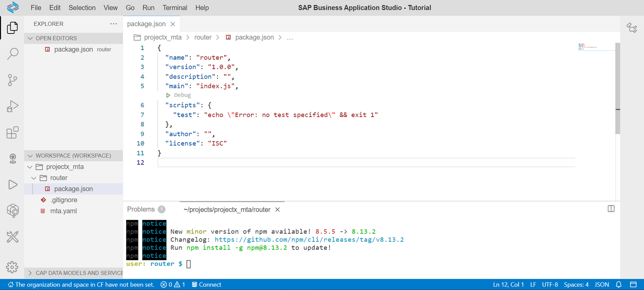Open the Search view in the activity bar
Image resolution: width=644 pixels, height=290 pixels.
(x=13, y=54)
